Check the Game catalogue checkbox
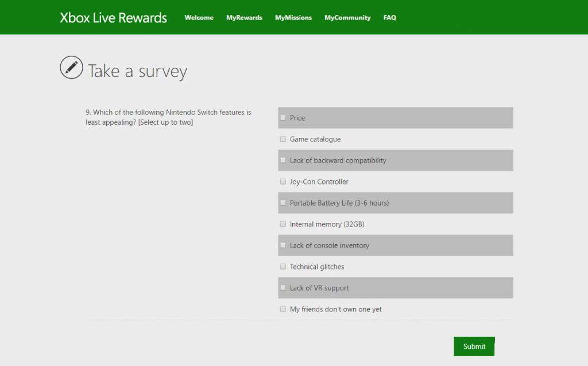Viewport: 588px width, 366px height. tap(283, 139)
